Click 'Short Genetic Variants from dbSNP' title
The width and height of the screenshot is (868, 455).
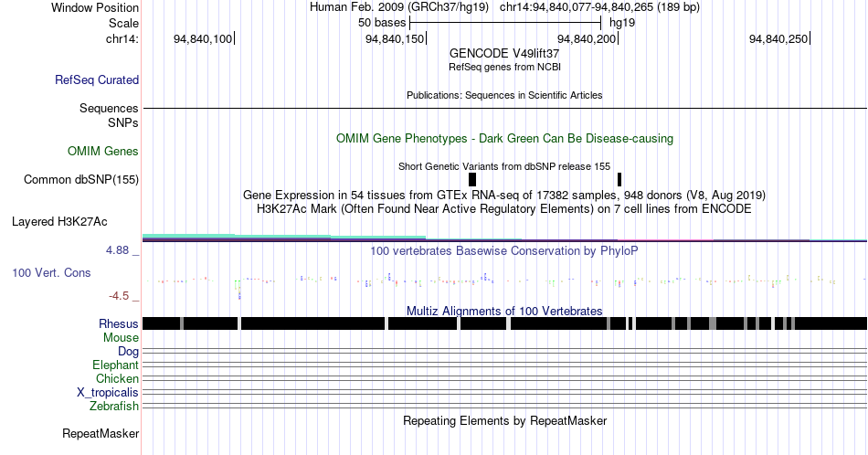[504, 166]
